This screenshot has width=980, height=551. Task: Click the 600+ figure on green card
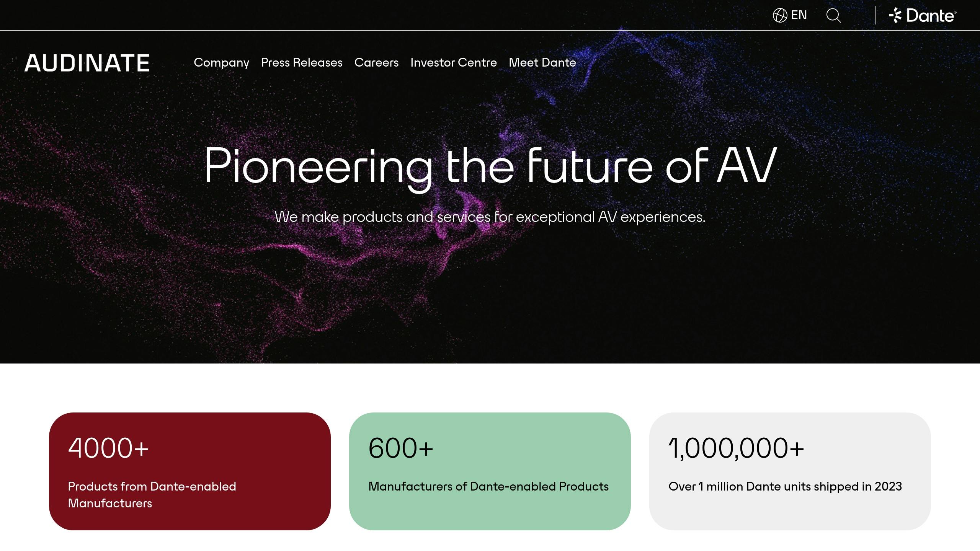[x=400, y=448]
